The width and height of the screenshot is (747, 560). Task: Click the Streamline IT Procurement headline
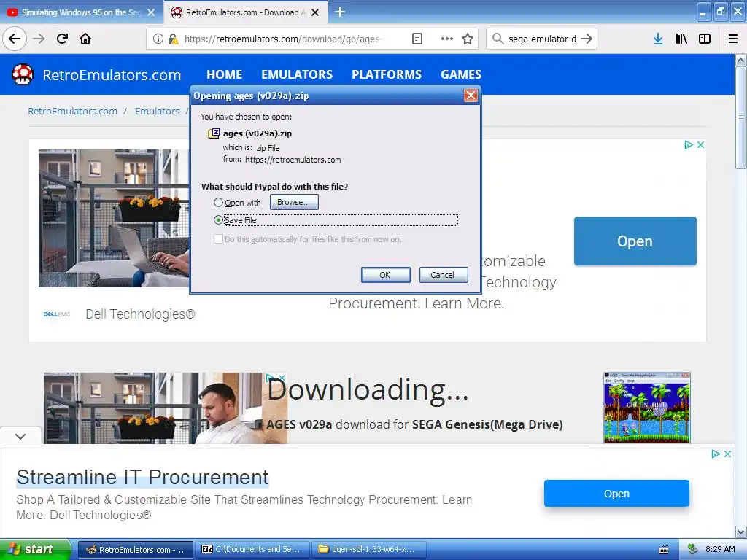coord(142,477)
